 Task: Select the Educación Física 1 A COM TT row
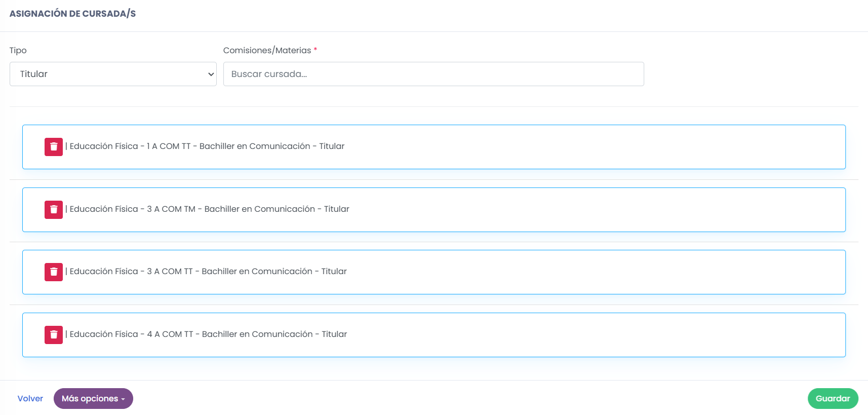click(434, 147)
